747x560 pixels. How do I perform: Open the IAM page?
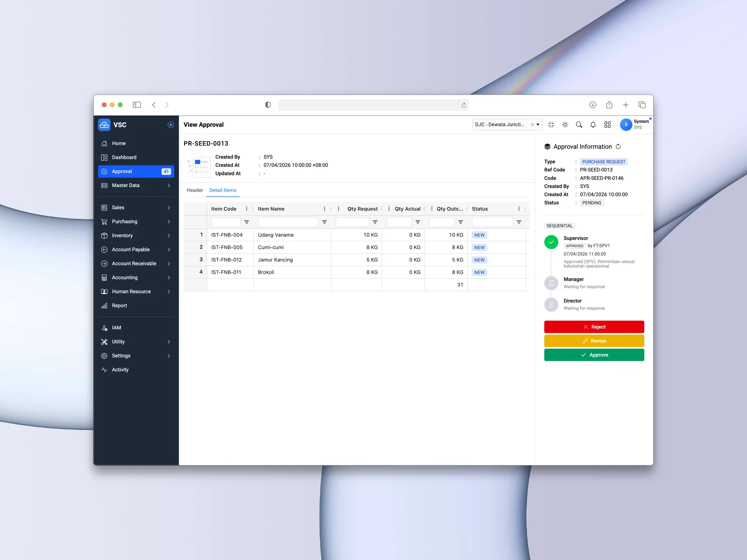pyautogui.click(x=136, y=328)
